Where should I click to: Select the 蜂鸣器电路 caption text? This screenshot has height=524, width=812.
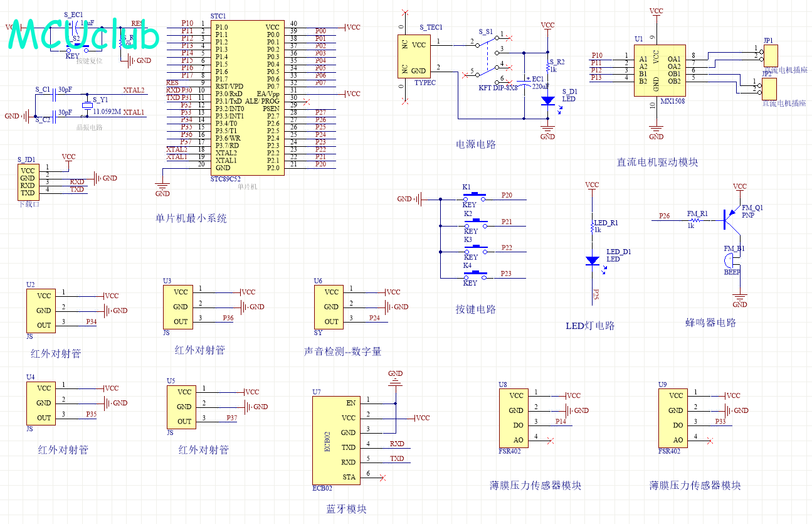tap(710, 323)
